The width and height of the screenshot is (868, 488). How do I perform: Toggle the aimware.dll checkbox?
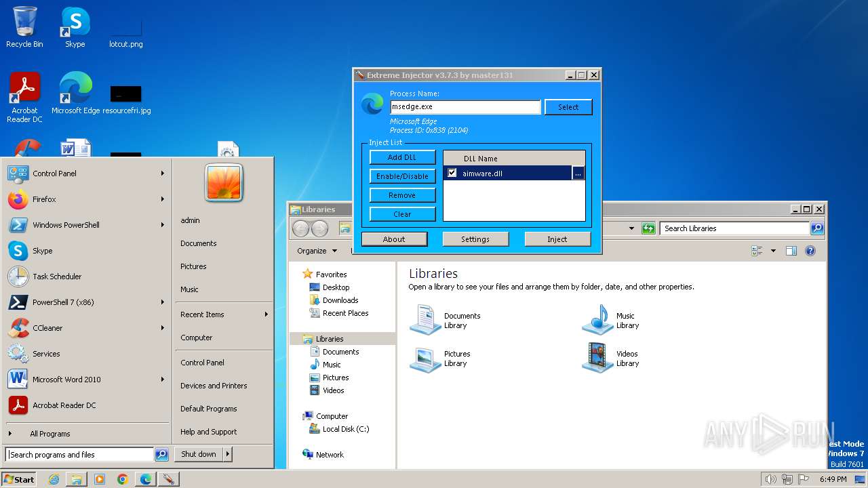(x=452, y=174)
